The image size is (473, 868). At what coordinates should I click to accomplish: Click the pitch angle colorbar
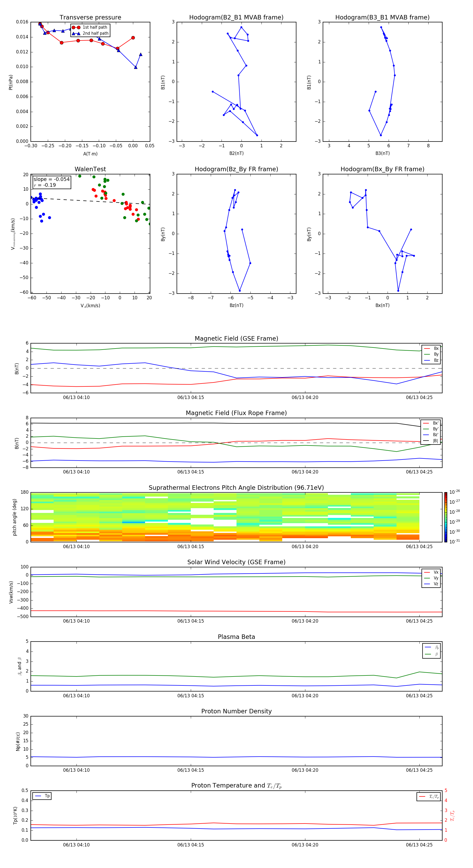[446, 517]
